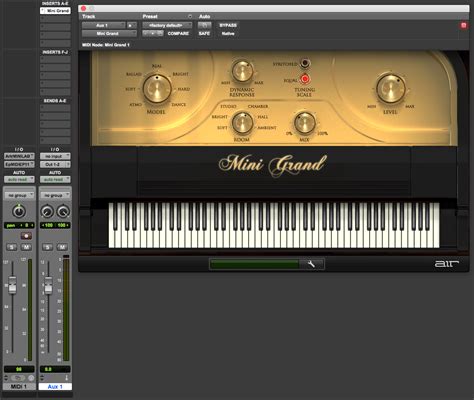Click Aux 1 strip up/down arrows at bottom

(x=42, y=378)
